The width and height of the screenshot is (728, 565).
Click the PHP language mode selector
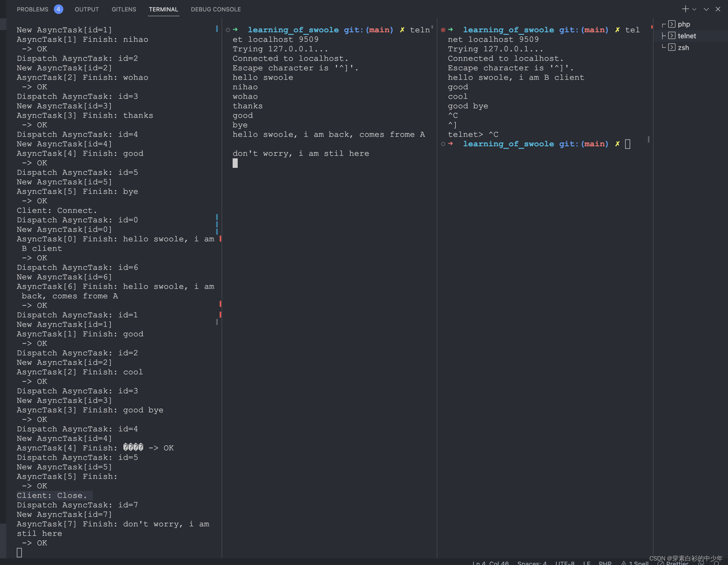click(605, 563)
